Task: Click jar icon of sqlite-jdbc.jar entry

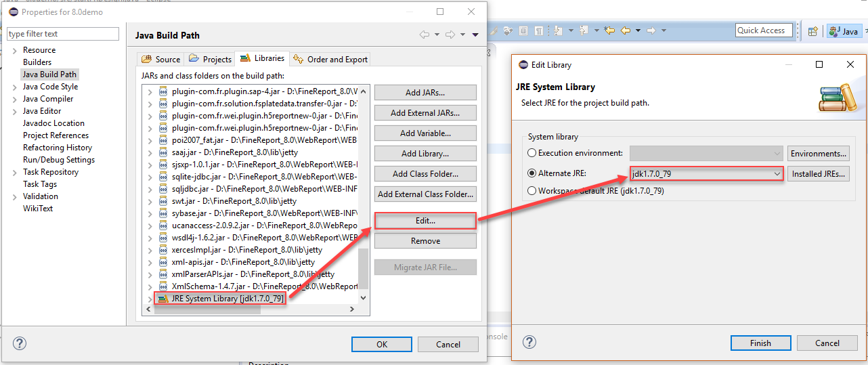Action: point(162,177)
